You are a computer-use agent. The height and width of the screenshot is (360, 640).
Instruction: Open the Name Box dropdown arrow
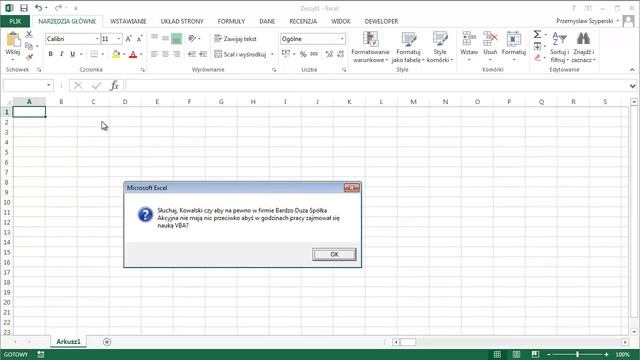coord(49,85)
